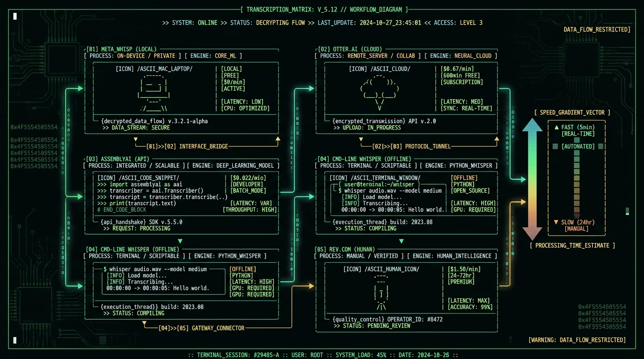Click the TRANSCRIPTION_MATRIX: V_5.12 title
This screenshot has height=359, width=644.
click(324, 9)
